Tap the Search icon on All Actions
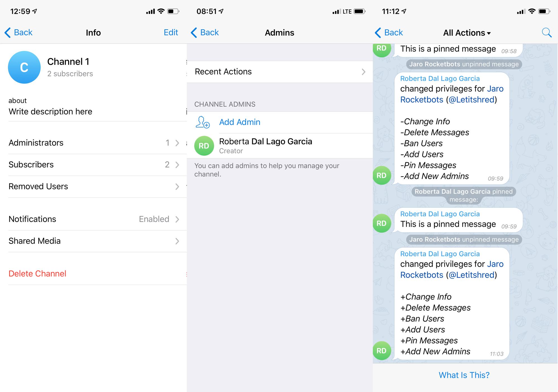 [546, 33]
